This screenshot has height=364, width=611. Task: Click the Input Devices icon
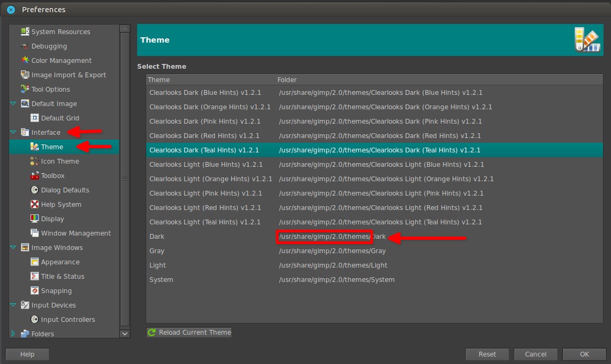point(25,305)
